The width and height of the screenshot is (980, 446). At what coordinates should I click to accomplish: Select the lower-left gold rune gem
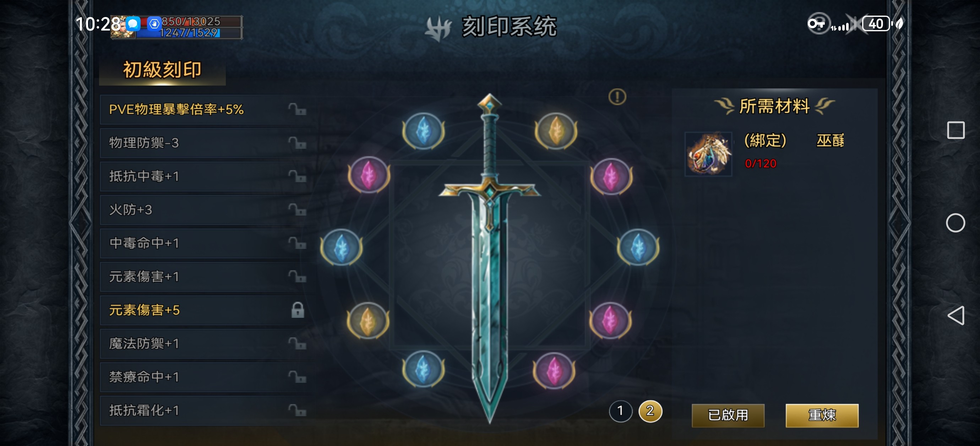368,321
